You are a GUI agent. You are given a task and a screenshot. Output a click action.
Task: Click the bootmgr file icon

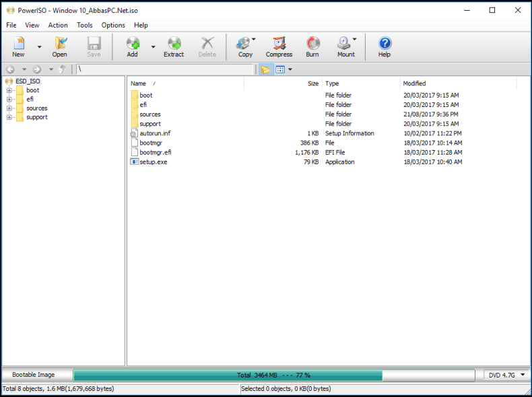coord(135,143)
